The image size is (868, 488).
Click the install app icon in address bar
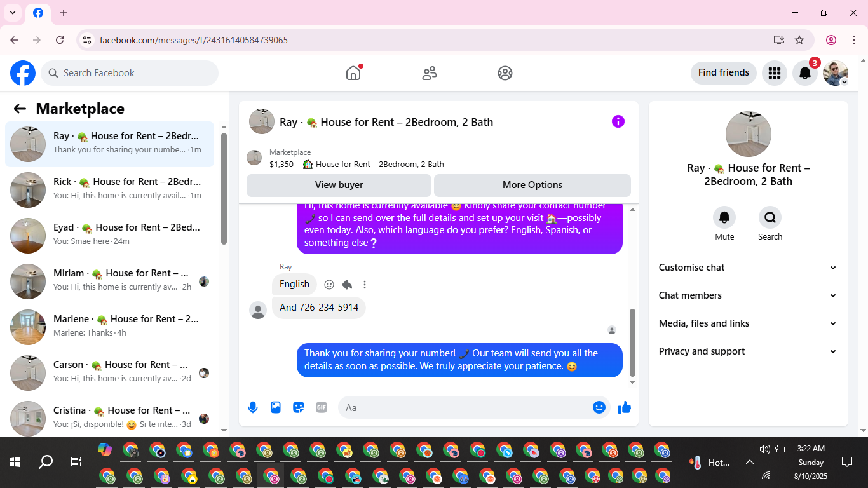pos(779,40)
